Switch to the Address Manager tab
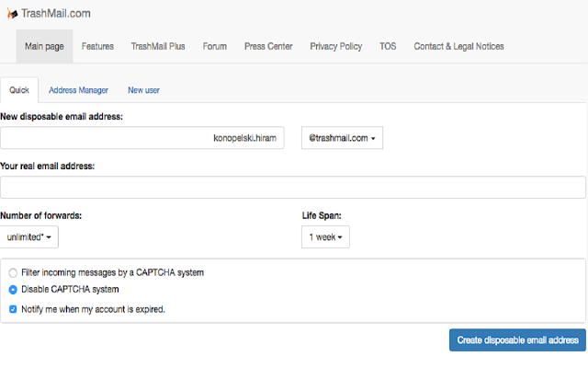 click(78, 90)
